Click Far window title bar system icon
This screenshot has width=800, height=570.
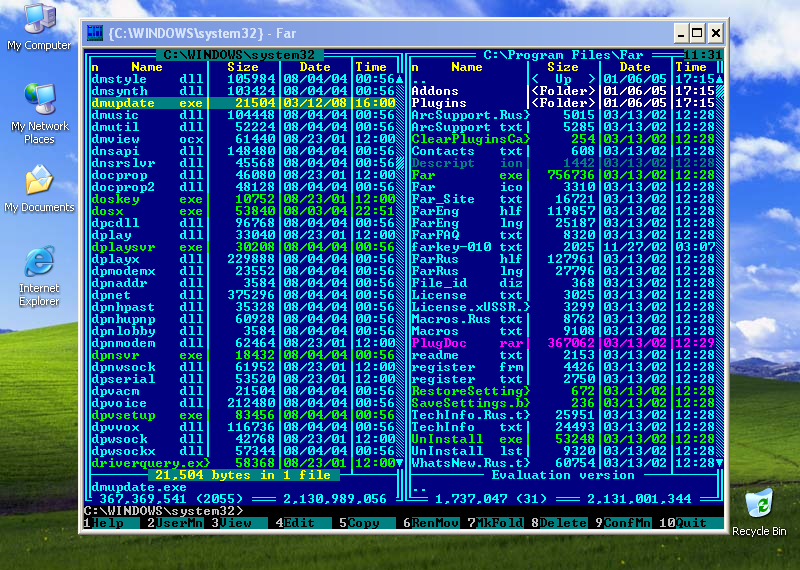pos(95,33)
